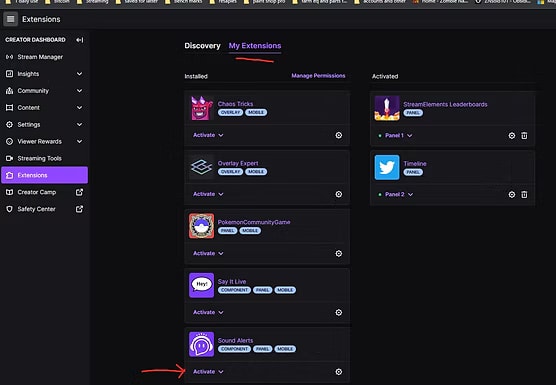Click the Creator Camp book icon
Image resolution: width=556 pixels, height=385 pixels.
coord(10,192)
